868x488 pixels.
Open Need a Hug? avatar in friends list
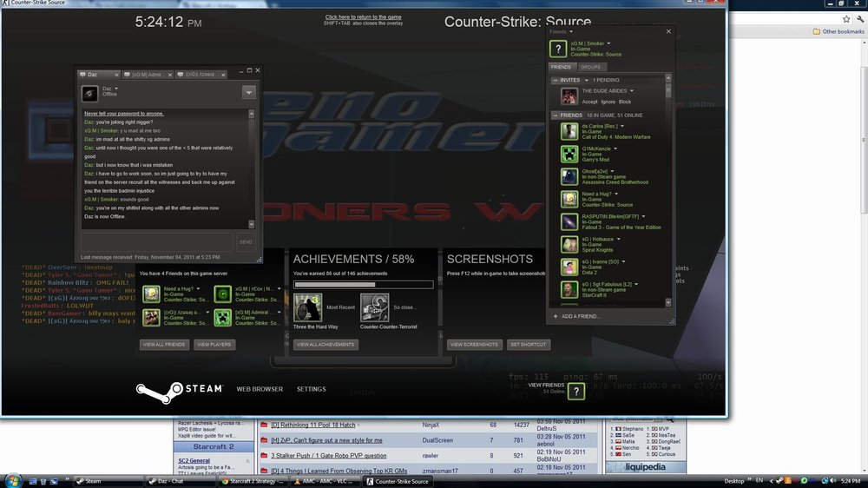(x=569, y=200)
